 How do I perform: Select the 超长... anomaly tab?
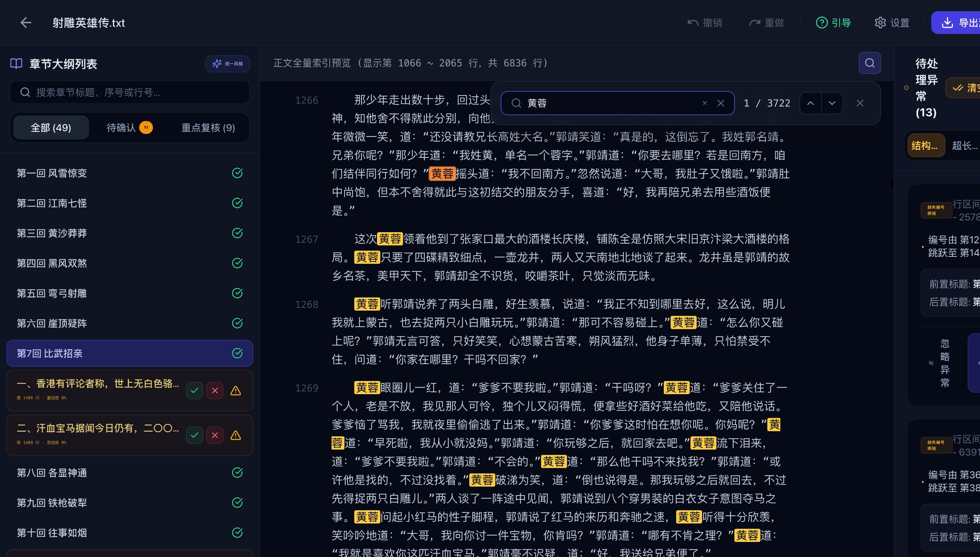pos(965,146)
